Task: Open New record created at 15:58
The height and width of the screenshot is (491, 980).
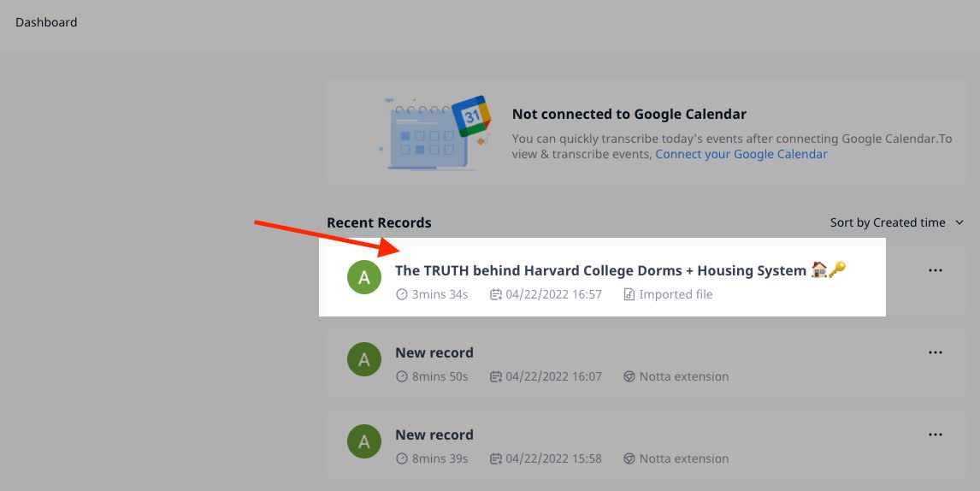Action: 434,435
